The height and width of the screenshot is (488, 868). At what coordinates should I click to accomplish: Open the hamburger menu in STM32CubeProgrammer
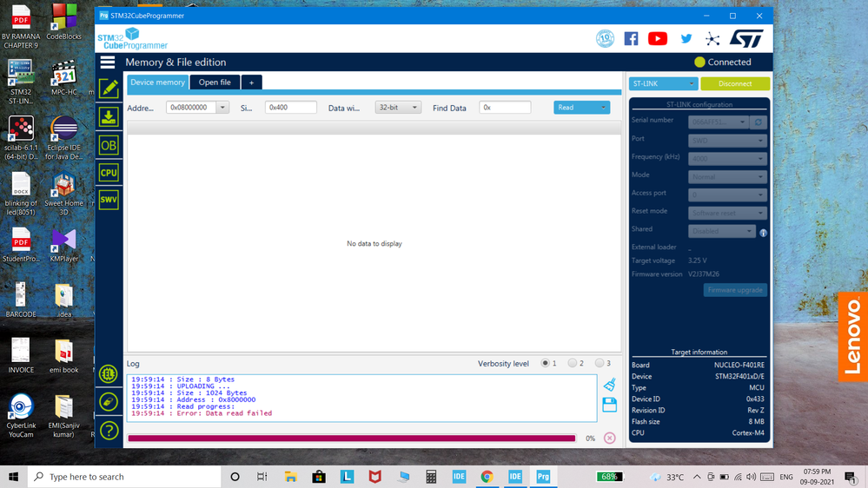pos(108,62)
